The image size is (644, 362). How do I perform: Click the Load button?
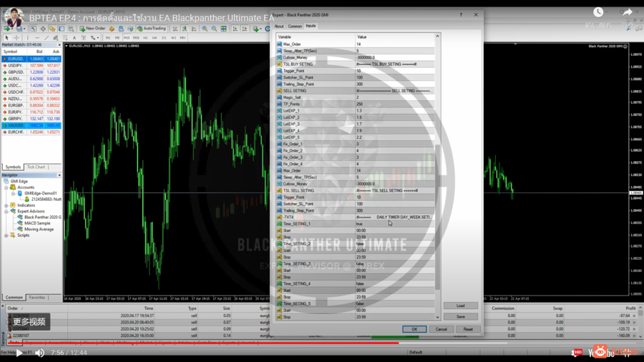[460, 305]
